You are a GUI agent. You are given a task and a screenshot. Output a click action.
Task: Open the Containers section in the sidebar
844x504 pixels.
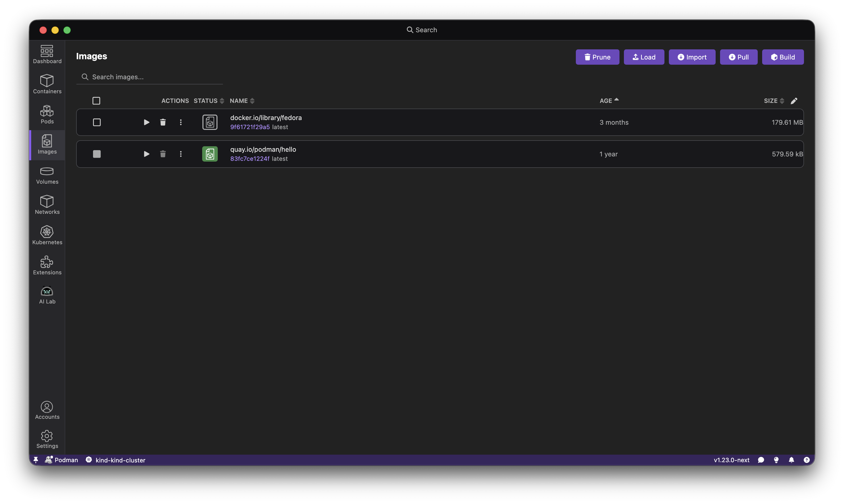[x=47, y=84]
